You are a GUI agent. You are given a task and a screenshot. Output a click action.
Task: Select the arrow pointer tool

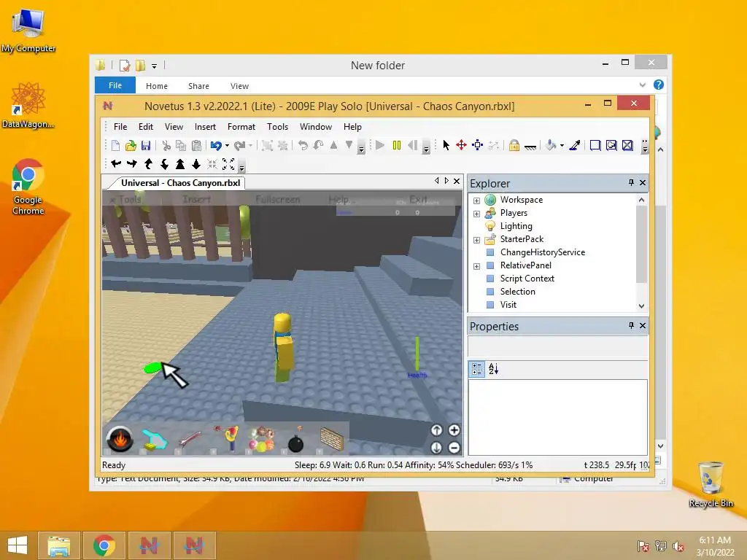[446, 145]
